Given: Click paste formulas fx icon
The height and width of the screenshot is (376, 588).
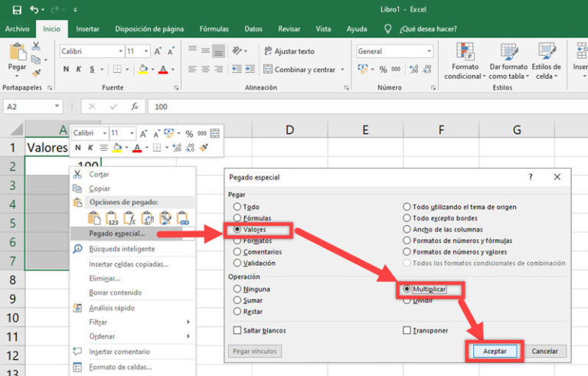Looking at the screenshot, I should pyautogui.click(x=129, y=218).
